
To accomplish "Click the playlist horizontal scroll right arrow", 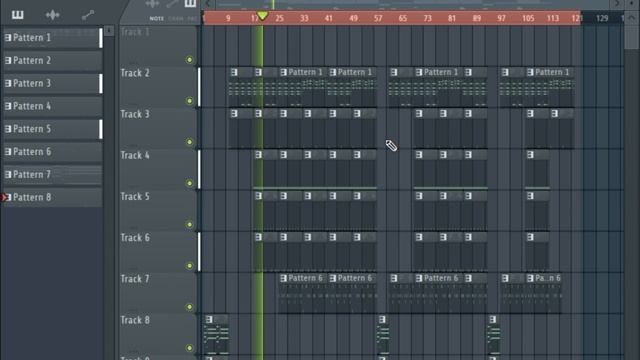I will tap(617, 4).
